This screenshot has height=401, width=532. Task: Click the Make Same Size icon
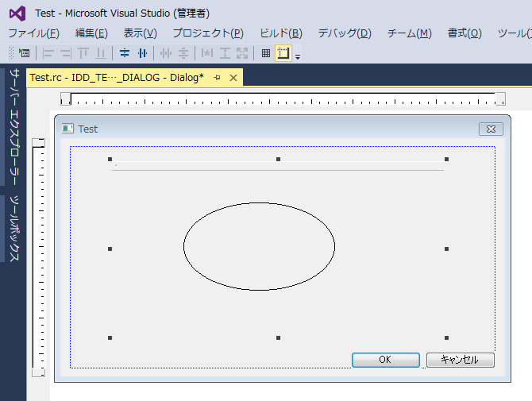coord(242,53)
